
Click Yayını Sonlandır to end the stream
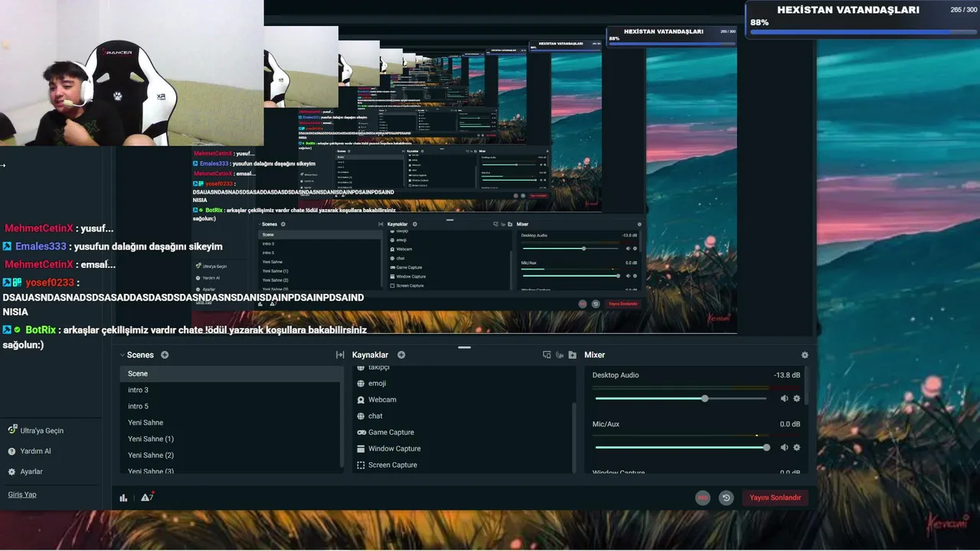pyautogui.click(x=775, y=497)
